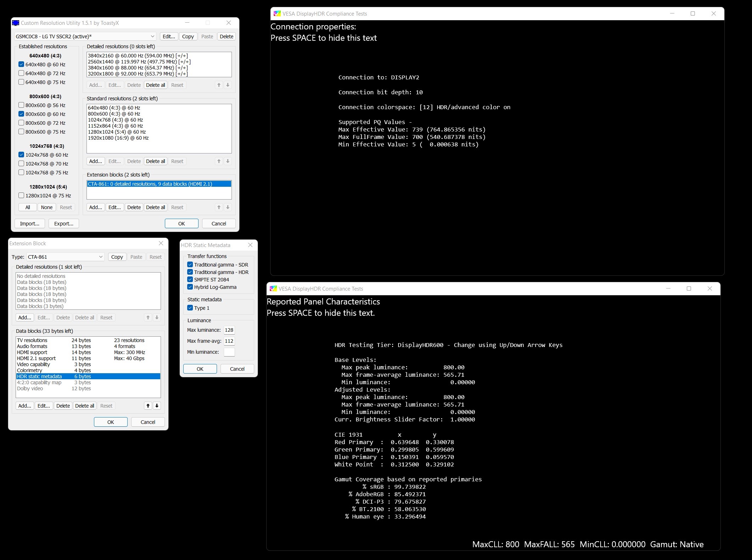Viewport: 752px width, 560px height.
Task: Toggle SMPTE ST 2084 transfer function
Action: 190,280
